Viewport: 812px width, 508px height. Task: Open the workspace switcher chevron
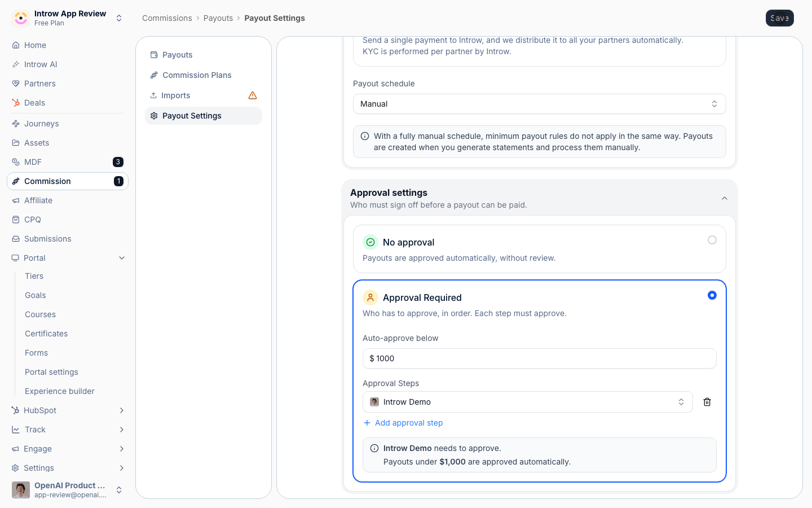pos(119,18)
